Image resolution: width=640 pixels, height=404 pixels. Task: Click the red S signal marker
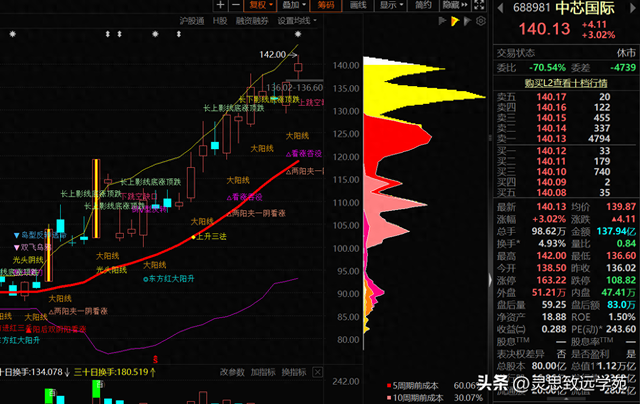point(154,357)
